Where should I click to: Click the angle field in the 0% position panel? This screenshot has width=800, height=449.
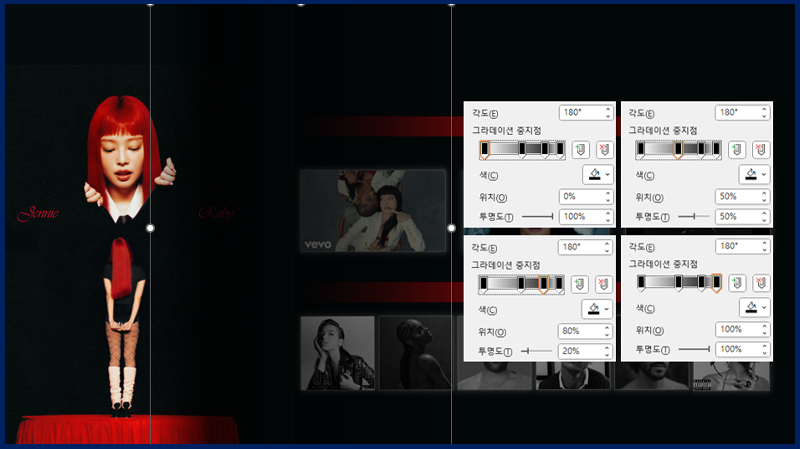click(x=585, y=113)
